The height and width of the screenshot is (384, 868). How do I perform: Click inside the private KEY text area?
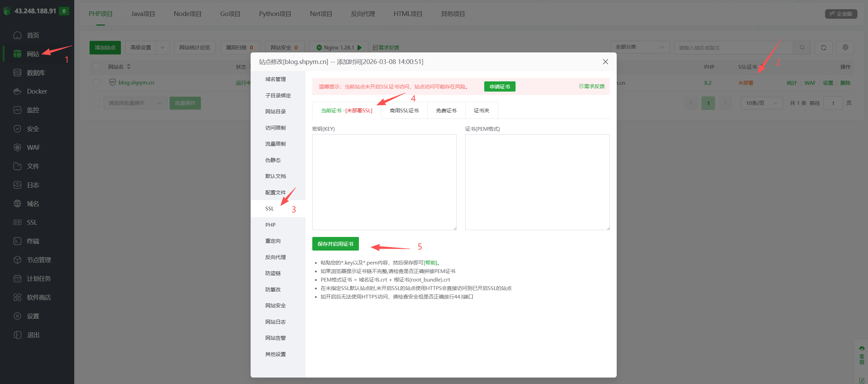pos(384,182)
